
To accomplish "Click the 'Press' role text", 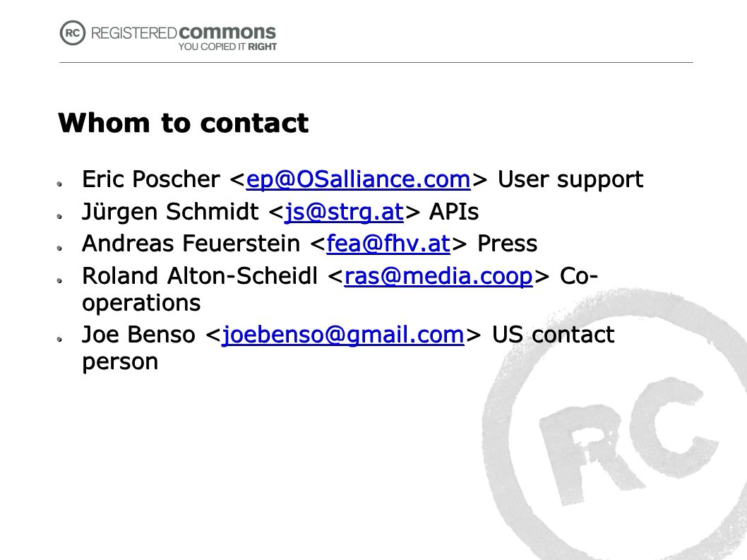I will (507, 244).
